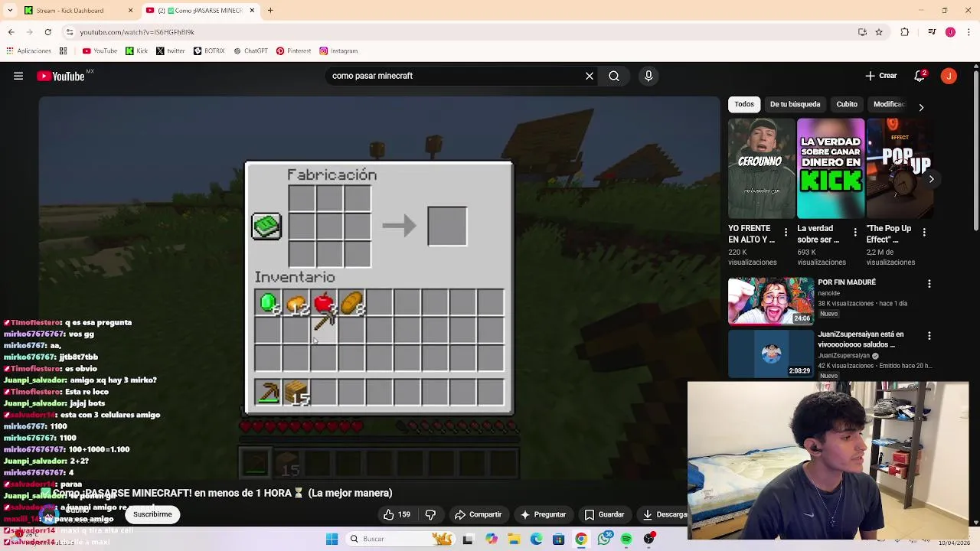The height and width of the screenshot is (551, 980).
Task: Click the Descargar download button
Action: pyautogui.click(x=664, y=514)
